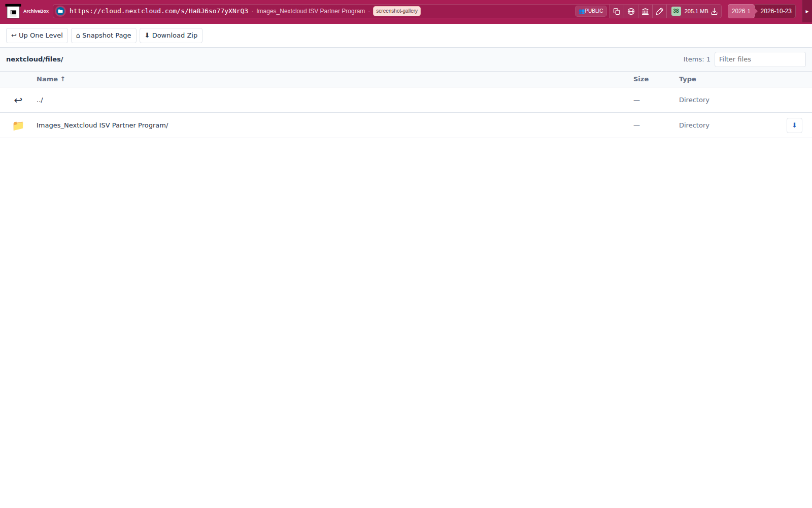Focus the Filter files input
Screen dimensions: 812x508
pyautogui.click(x=760, y=59)
